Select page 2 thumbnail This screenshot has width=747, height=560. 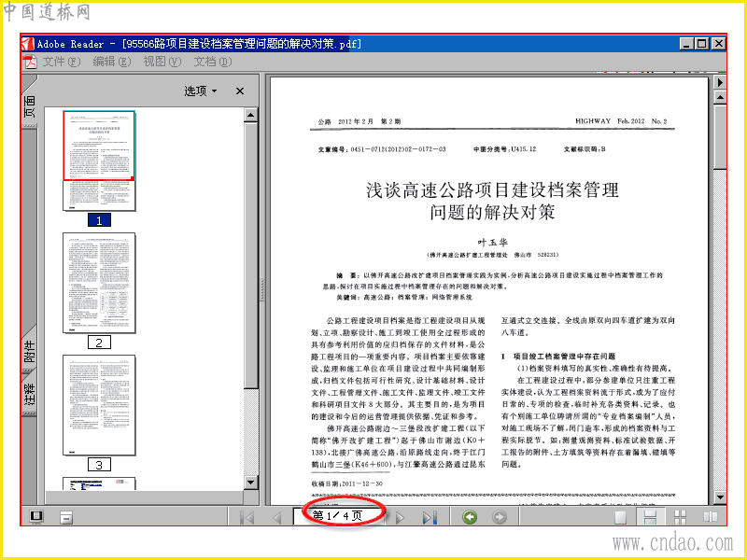point(99,283)
